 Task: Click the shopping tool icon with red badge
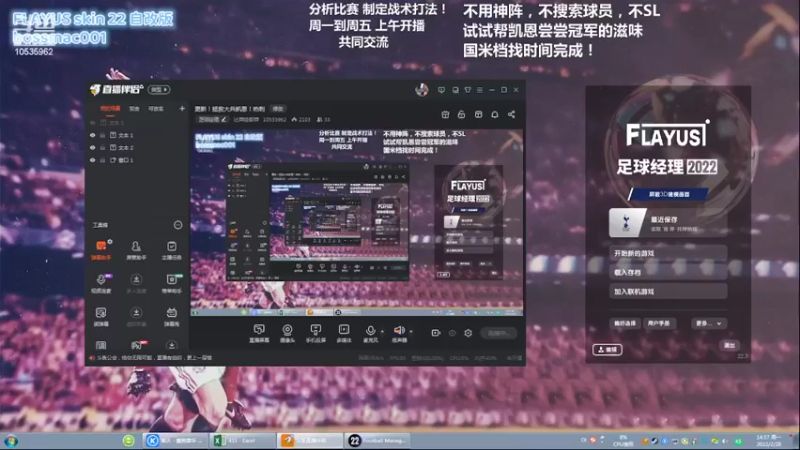click(136, 345)
